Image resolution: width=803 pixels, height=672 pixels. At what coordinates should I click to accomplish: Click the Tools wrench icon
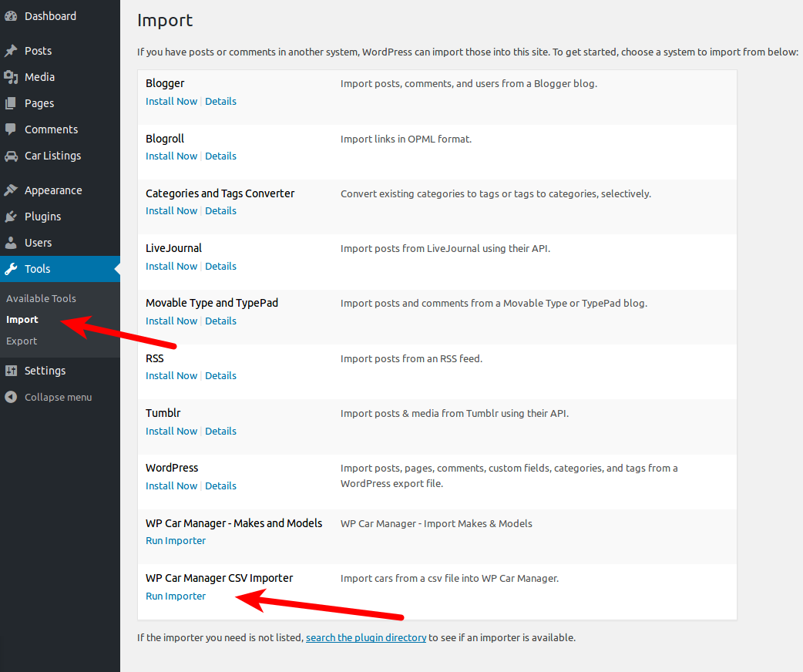pyautogui.click(x=11, y=269)
